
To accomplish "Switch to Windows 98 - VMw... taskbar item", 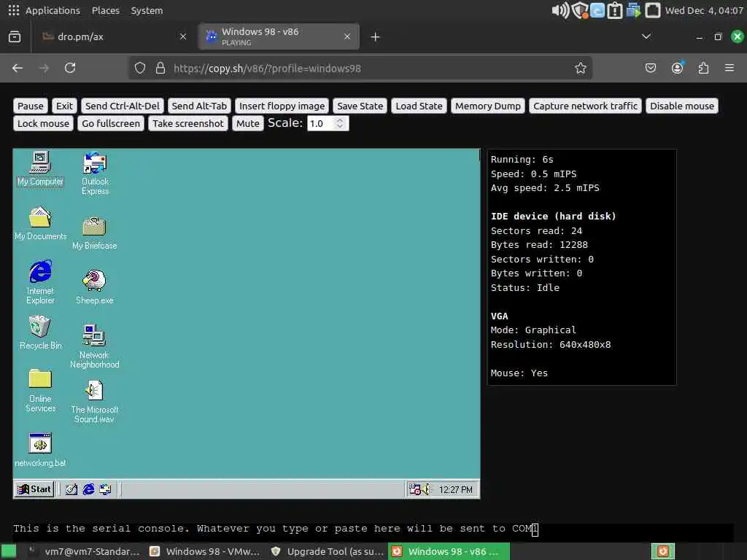I will click(x=205, y=551).
